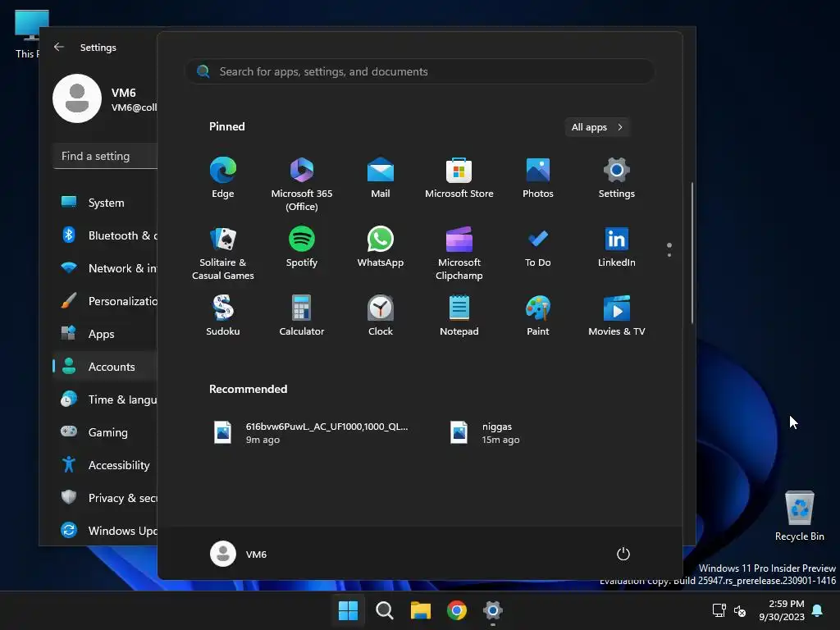Click the VM6 user profile button
This screenshot has height=630, width=840.
point(239,554)
